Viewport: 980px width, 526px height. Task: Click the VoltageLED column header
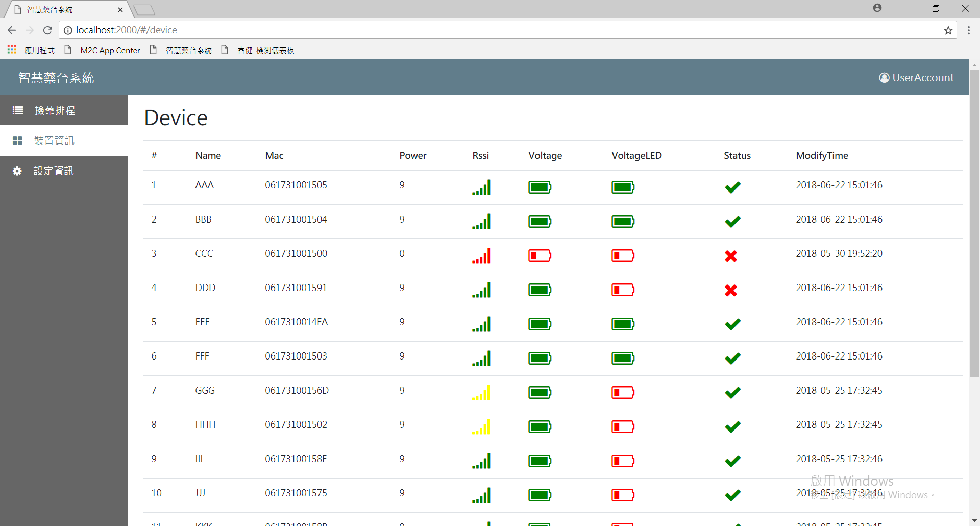click(636, 155)
